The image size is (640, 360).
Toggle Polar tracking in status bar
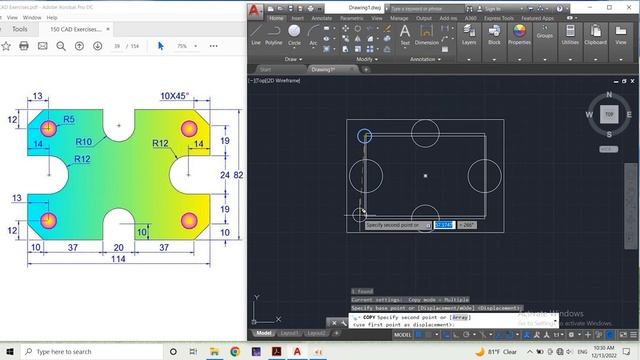466,335
